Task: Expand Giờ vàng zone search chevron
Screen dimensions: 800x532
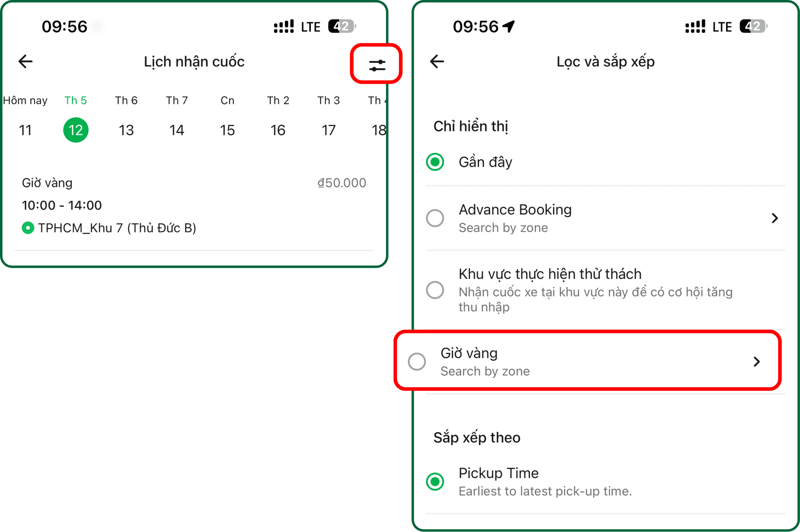Action: (x=757, y=361)
